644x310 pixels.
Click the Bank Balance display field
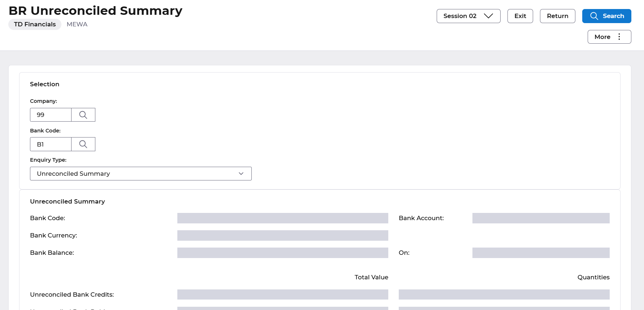pyautogui.click(x=282, y=253)
